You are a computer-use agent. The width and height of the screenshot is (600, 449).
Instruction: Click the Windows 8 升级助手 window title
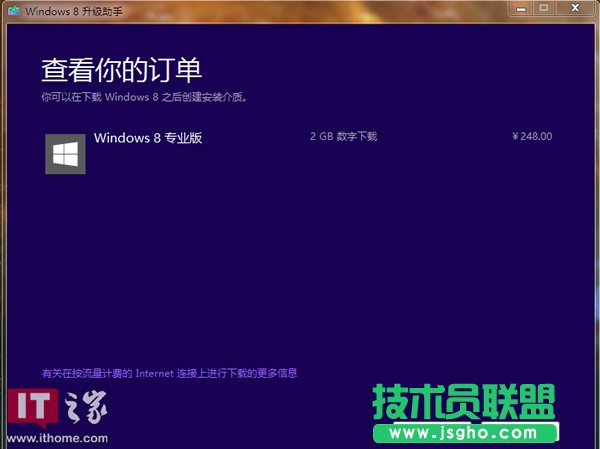click(x=74, y=11)
